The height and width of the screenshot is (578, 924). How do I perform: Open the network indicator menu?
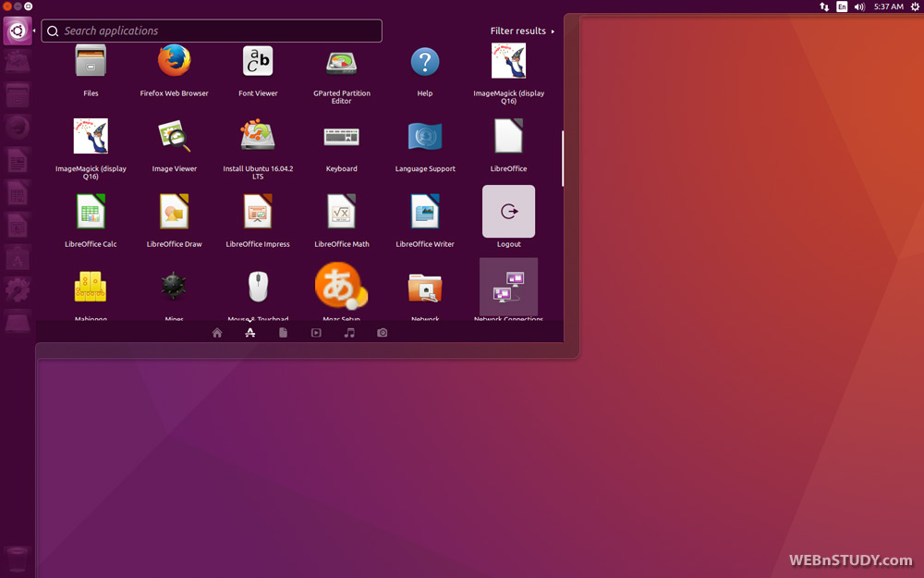click(x=824, y=6)
